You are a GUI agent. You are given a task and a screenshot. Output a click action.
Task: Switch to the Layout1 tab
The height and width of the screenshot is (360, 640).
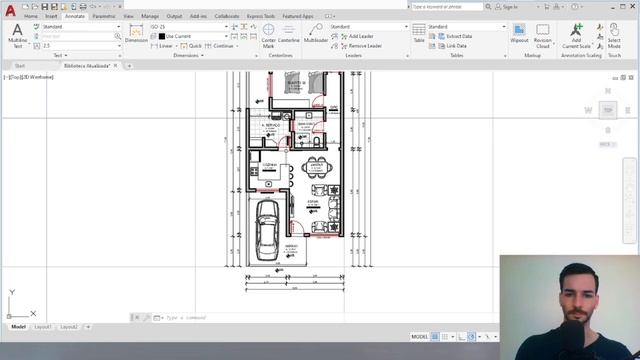(43, 327)
